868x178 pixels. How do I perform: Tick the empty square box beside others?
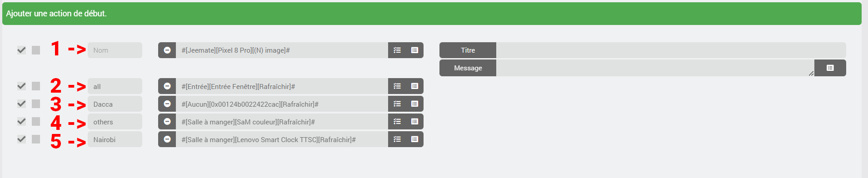[x=36, y=121]
